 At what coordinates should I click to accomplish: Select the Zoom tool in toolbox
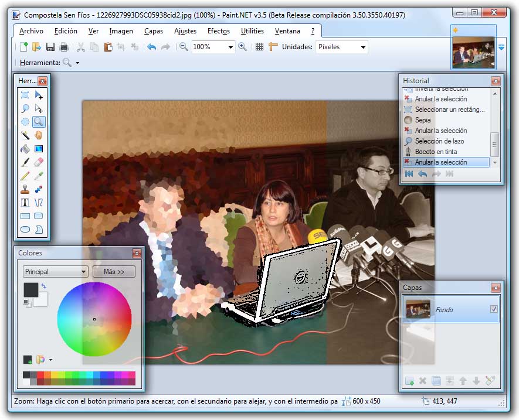[x=39, y=122]
